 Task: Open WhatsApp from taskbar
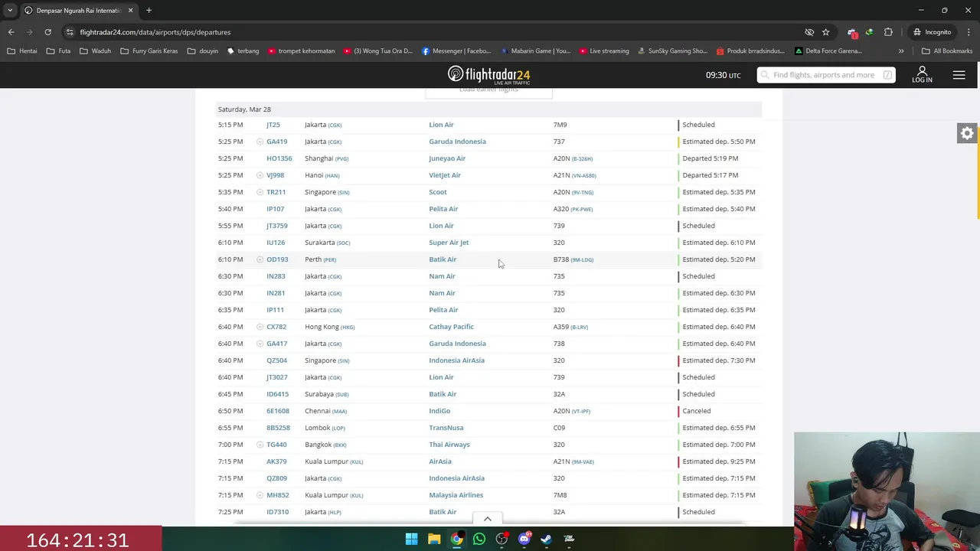click(x=479, y=539)
